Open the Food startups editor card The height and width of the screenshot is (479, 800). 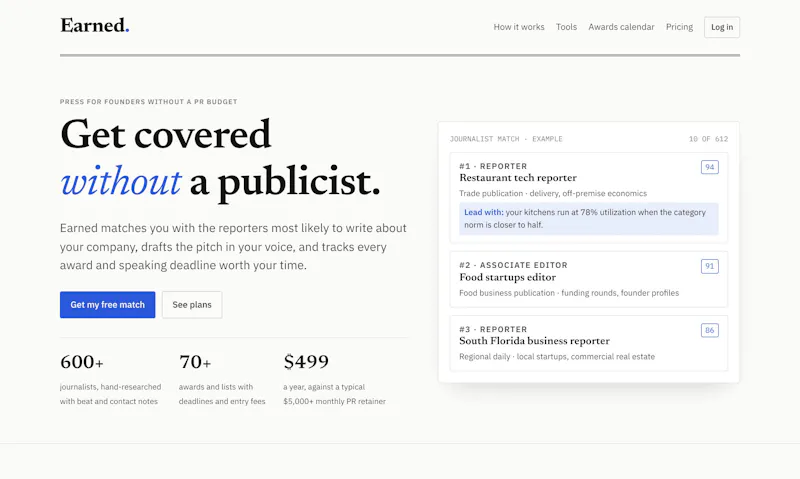(x=588, y=279)
